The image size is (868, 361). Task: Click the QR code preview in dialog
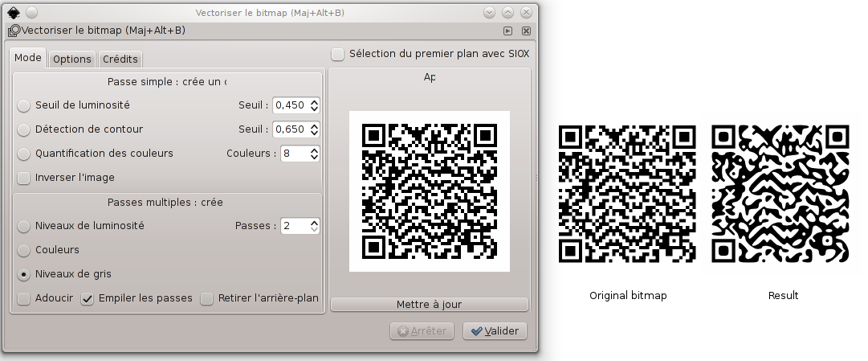[429, 191]
